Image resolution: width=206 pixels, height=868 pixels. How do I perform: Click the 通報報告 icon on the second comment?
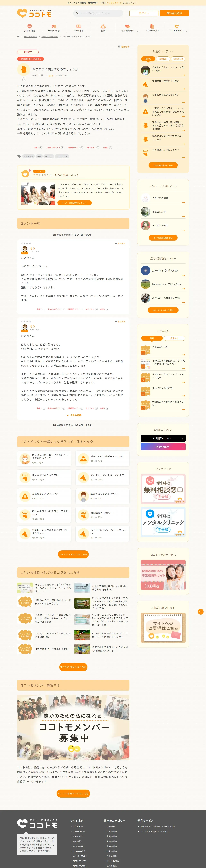(116, 321)
